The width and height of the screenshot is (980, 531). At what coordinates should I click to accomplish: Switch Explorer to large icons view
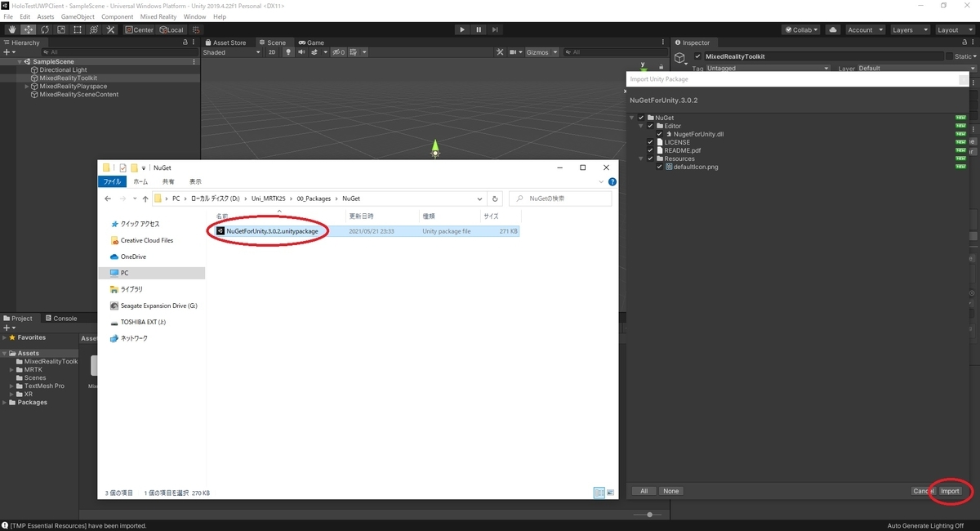click(x=610, y=493)
